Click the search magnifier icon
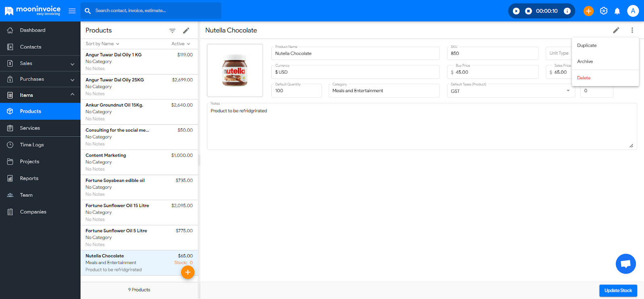The height and width of the screenshot is (299, 644). pyautogui.click(x=88, y=11)
